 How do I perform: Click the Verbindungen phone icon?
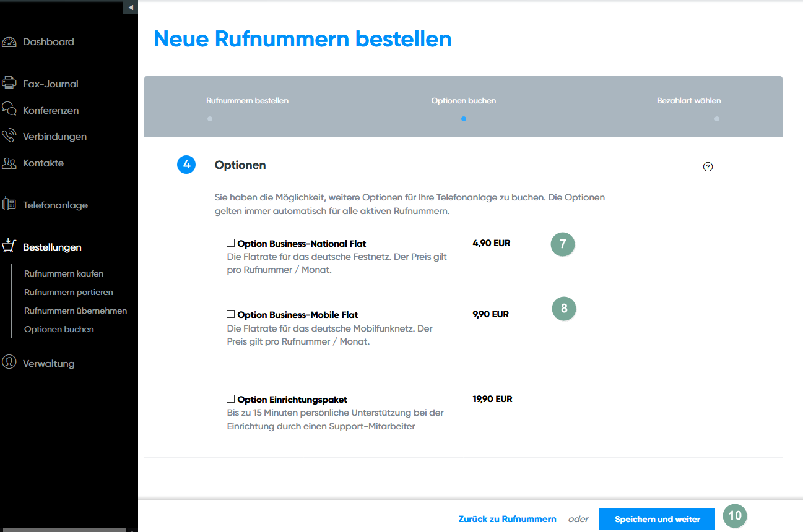tap(9, 136)
